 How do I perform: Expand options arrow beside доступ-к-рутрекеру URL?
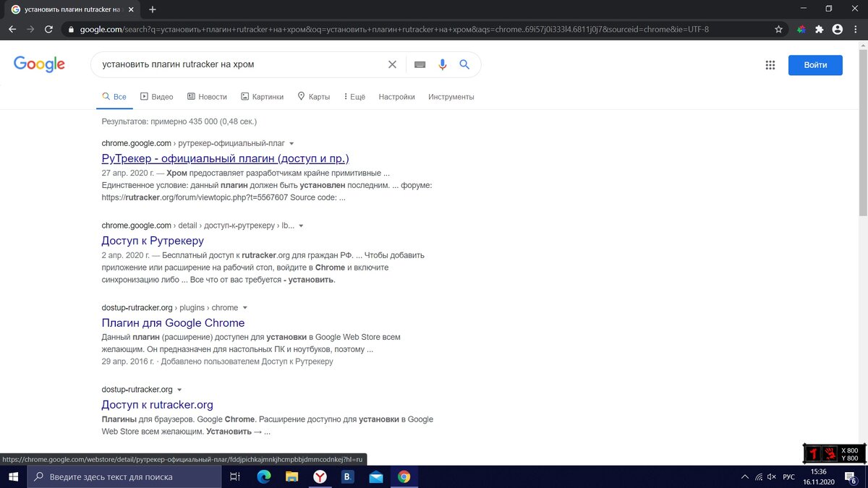[301, 226]
